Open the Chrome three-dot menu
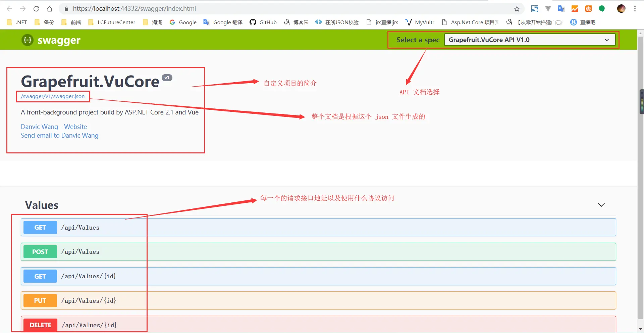Viewport: 644px width, 333px height. pyautogui.click(x=635, y=9)
